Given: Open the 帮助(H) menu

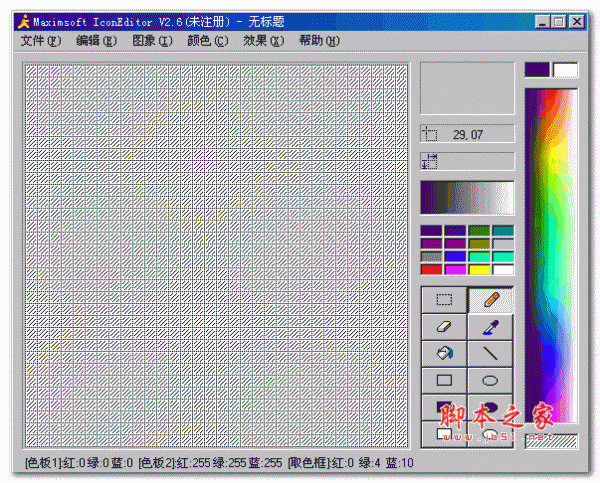Looking at the screenshot, I should tap(319, 41).
